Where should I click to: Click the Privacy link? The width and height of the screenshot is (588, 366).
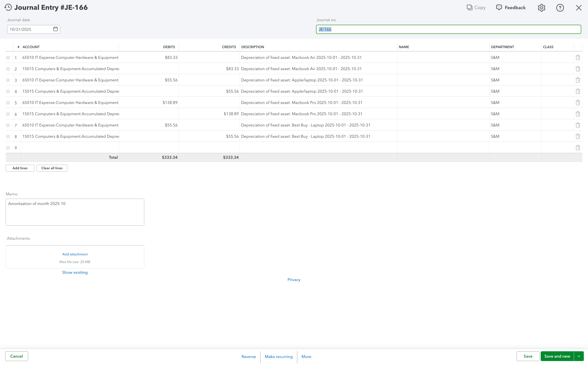(x=294, y=279)
